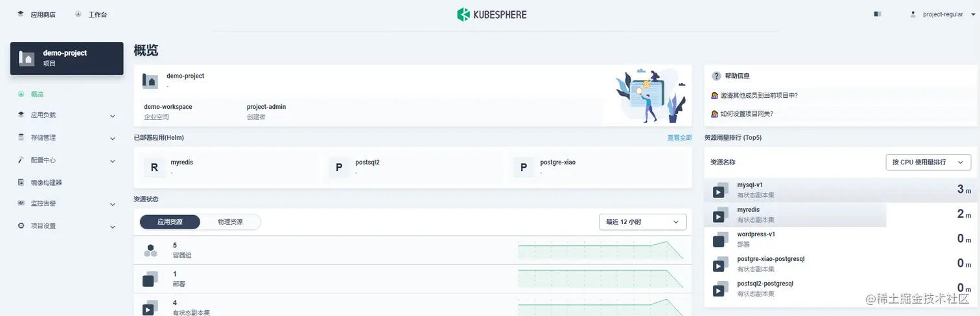Viewport: 980px width, 316px height.
Task: Switch to the 应用资源 tab
Action: [170, 222]
